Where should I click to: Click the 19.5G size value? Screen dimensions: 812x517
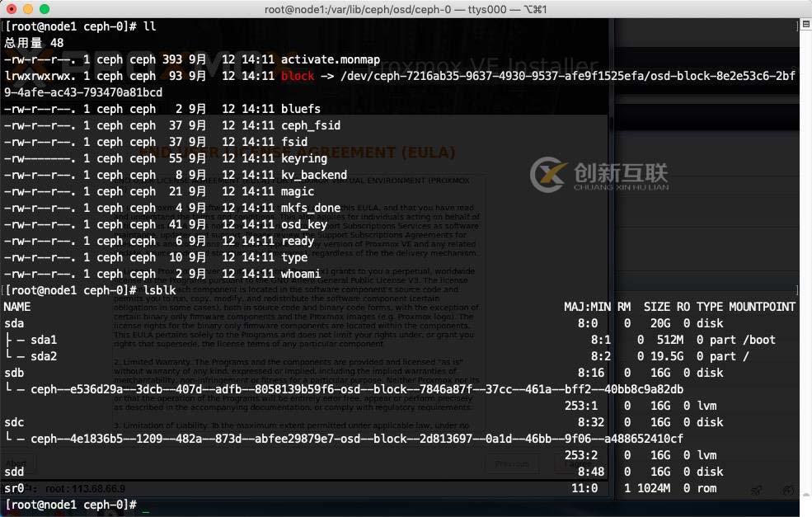click(x=667, y=356)
